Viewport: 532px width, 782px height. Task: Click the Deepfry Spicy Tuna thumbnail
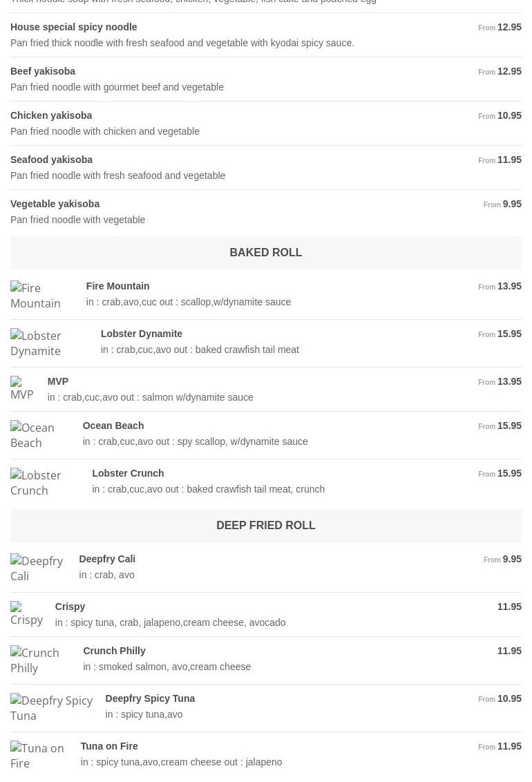[x=51, y=708]
